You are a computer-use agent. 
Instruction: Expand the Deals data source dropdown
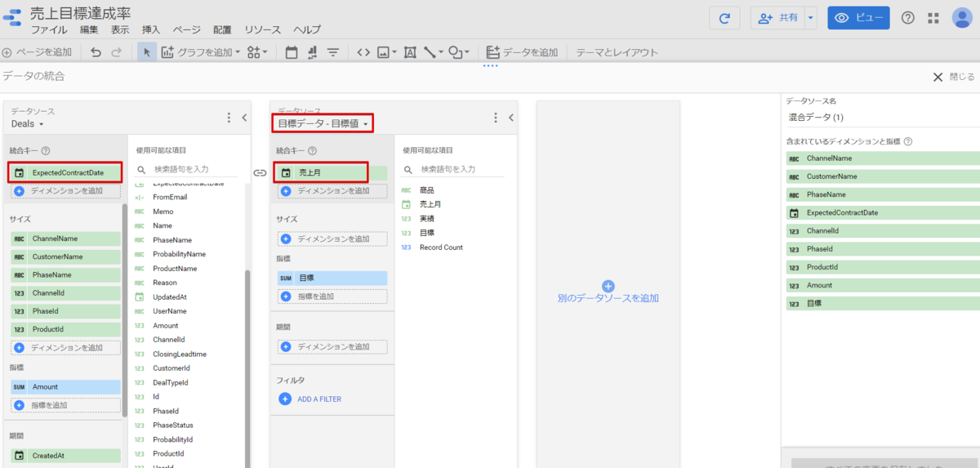pos(28,124)
